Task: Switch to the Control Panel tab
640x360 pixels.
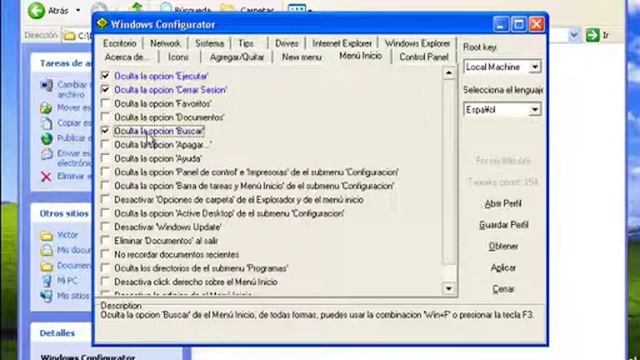Action: click(x=424, y=57)
